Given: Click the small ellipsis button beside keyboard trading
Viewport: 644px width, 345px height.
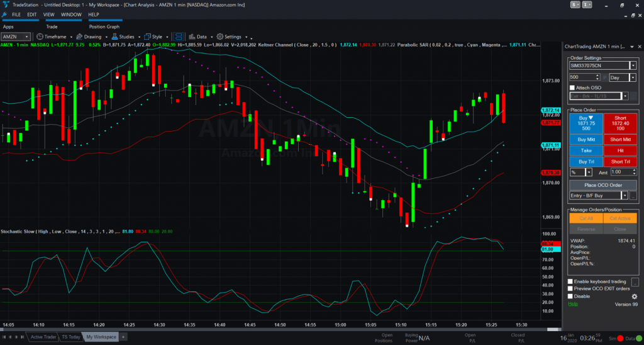Looking at the screenshot, I should tap(635, 282).
